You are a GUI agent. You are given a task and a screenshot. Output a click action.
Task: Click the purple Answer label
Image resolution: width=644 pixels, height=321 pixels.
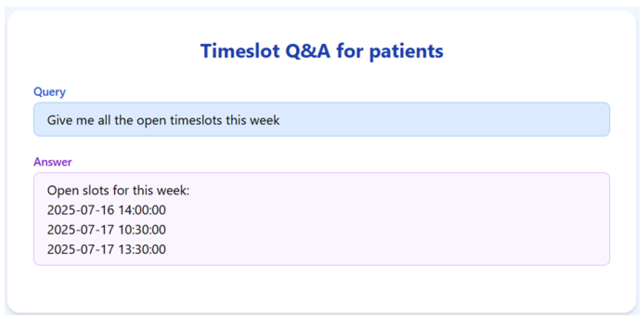point(53,162)
